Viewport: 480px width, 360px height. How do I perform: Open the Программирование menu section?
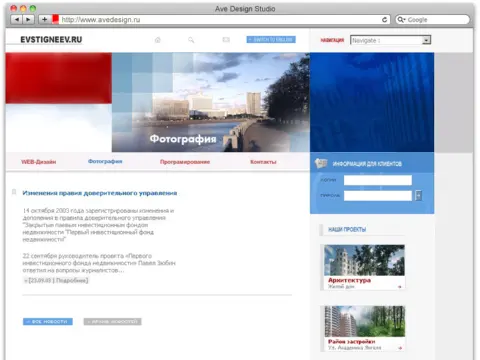tap(185, 162)
